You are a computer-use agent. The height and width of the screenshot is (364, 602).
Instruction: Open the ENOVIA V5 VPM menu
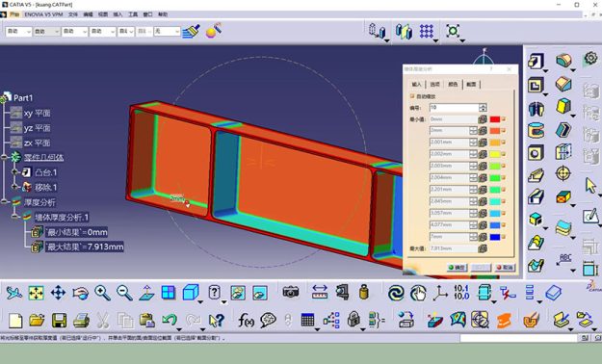43,14
